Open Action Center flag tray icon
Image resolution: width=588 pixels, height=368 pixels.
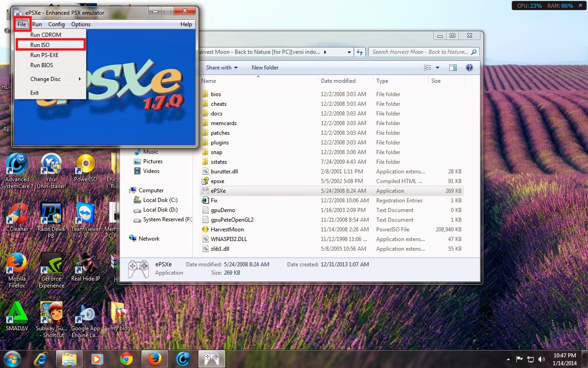520,359
